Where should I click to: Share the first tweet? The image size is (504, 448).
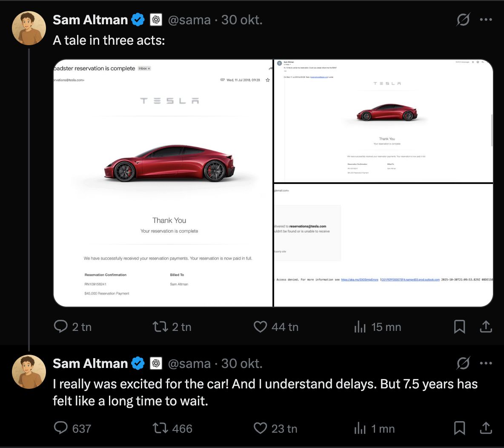click(x=486, y=327)
